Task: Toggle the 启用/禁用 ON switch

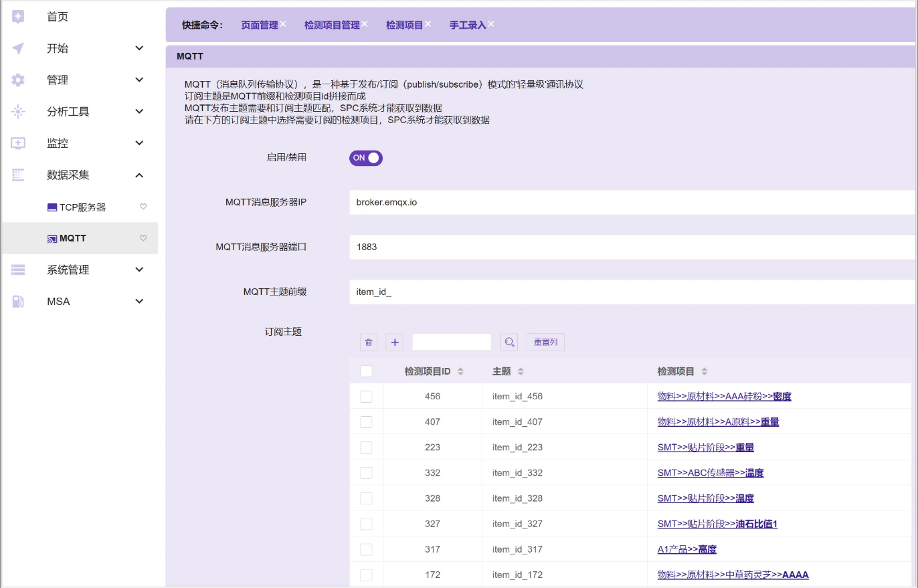Action: (366, 158)
